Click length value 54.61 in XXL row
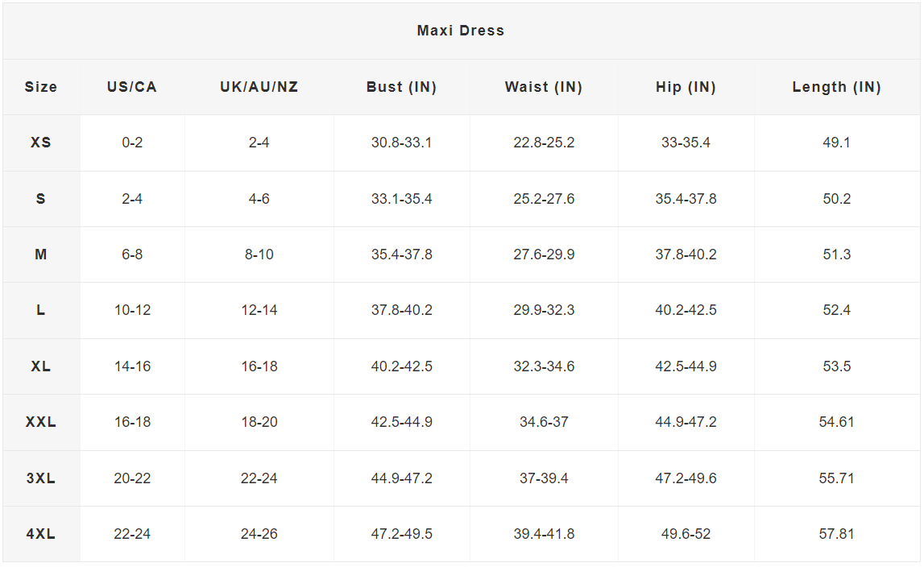The width and height of the screenshot is (924, 567). [x=836, y=422]
